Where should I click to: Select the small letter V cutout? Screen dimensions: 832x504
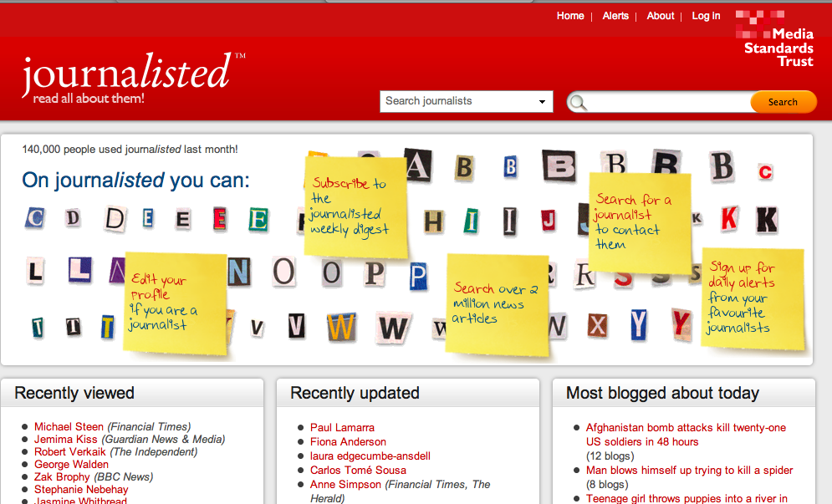(x=257, y=328)
